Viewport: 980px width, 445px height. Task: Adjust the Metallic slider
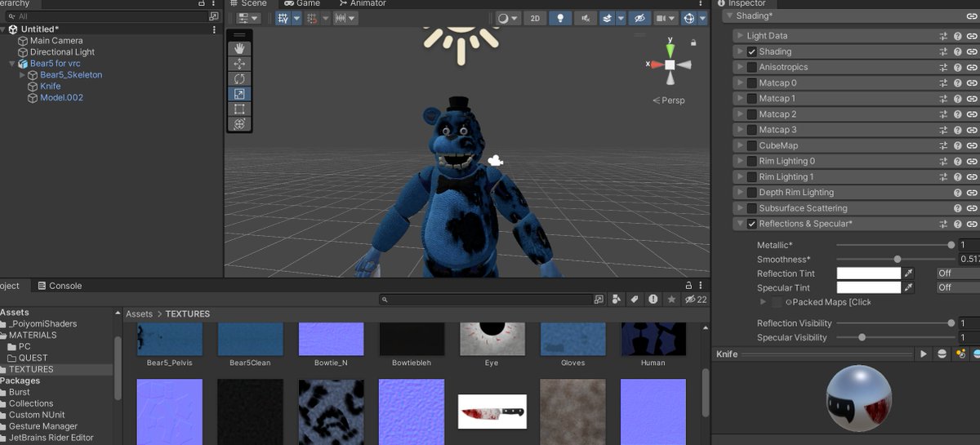[x=894, y=245]
